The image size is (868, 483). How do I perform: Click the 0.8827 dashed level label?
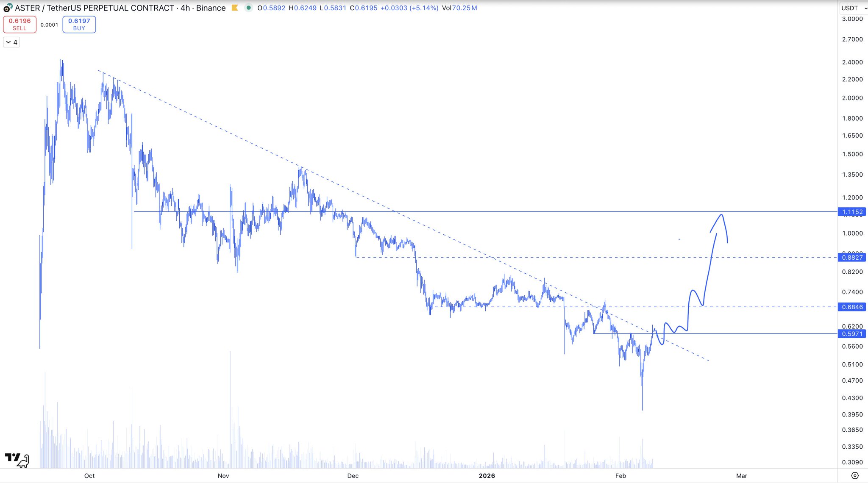click(x=852, y=257)
